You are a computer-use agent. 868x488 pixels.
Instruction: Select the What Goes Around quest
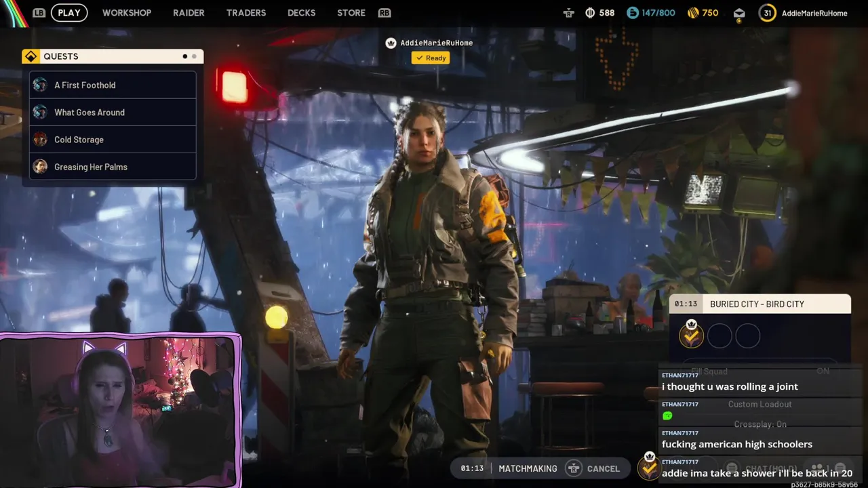(113, 112)
